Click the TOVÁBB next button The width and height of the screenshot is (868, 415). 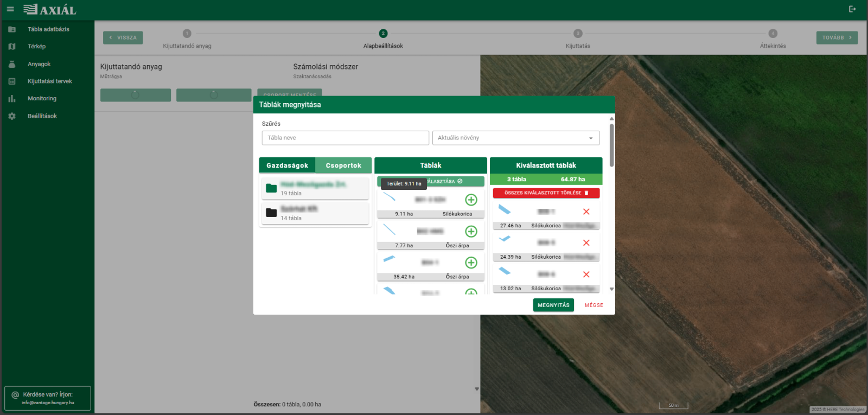pos(837,37)
